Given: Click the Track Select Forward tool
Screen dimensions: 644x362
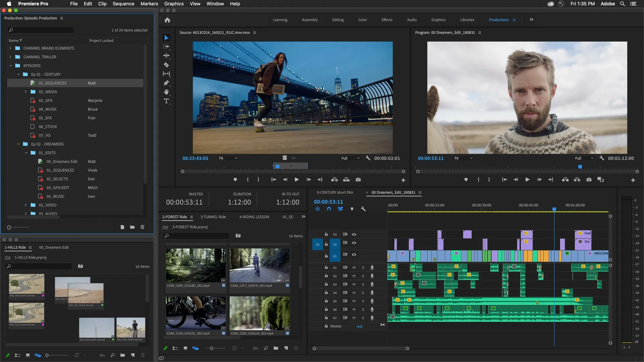Looking at the screenshot, I should [x=167, y=46].
